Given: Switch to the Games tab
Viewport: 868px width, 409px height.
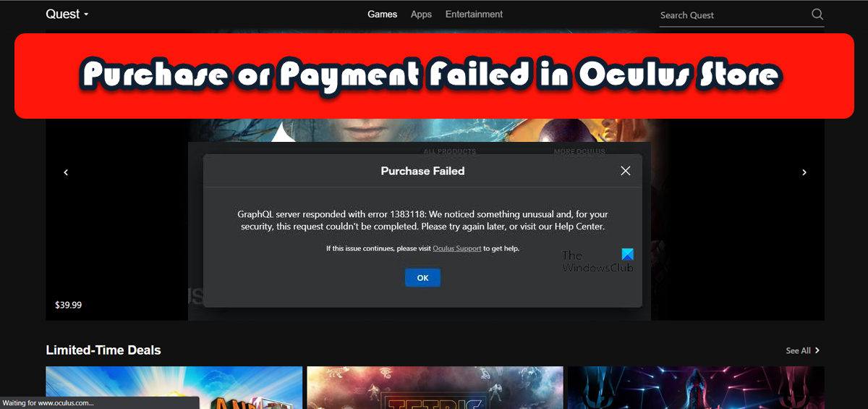Looking at the screenshot, I should pyautogui.click(x=382, y=14).
